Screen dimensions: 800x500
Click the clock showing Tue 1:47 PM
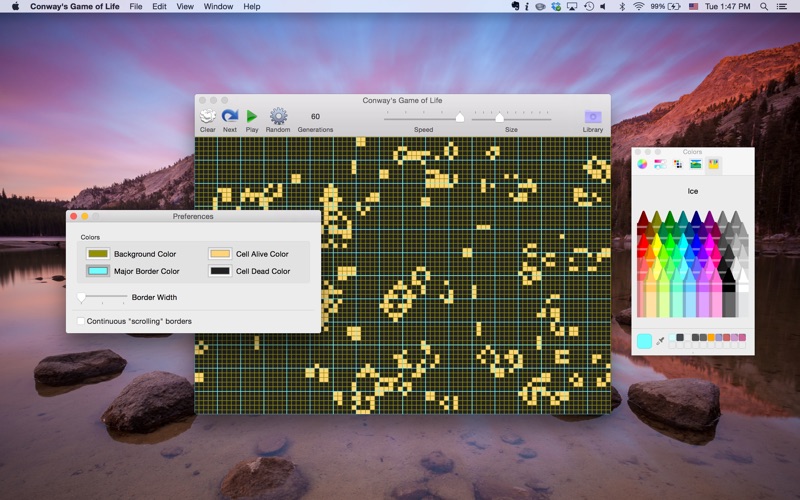pyautogui.click(x=728, y=6)
